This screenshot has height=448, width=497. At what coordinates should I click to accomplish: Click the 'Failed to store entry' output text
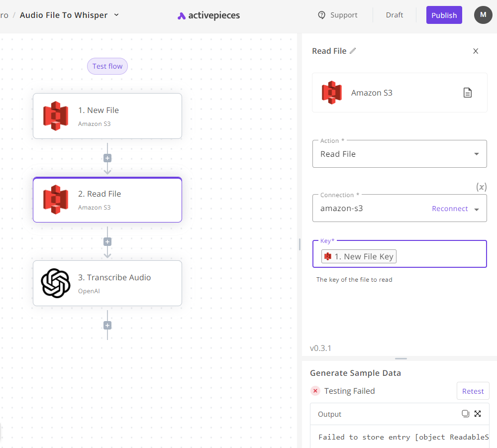403,437
